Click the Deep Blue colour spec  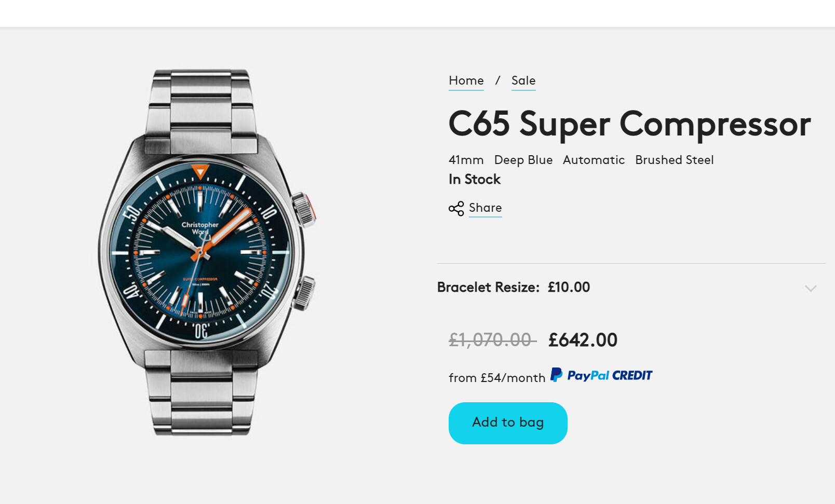pos(523,160)
